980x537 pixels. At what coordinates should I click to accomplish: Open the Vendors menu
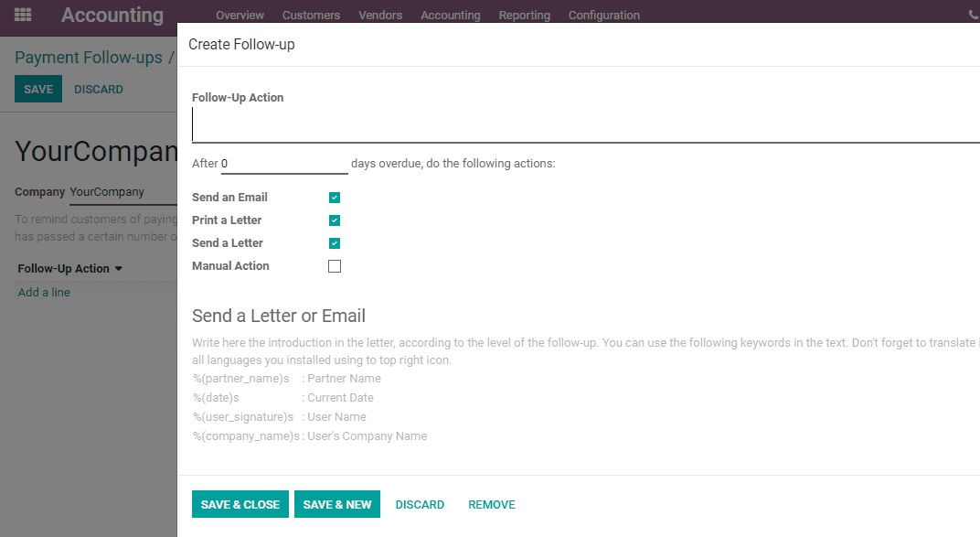(380, 15)
